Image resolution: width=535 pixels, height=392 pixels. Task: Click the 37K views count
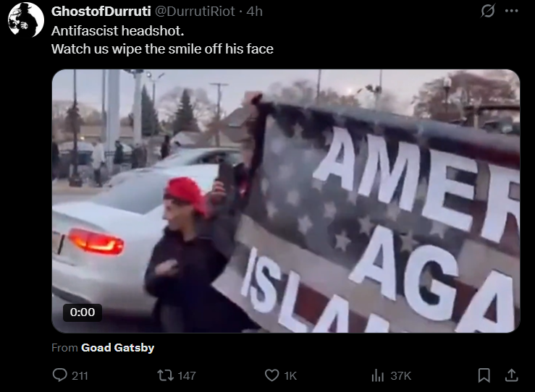(400, 375)
